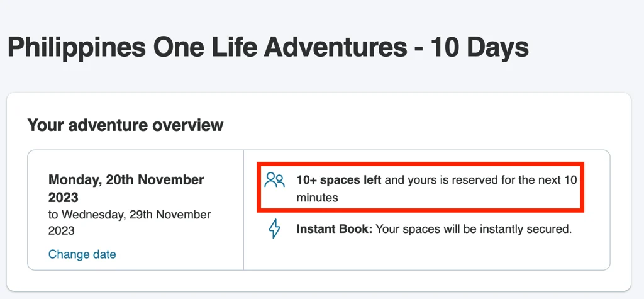Click 10 Days in the page title

click(x=479, y=47)
